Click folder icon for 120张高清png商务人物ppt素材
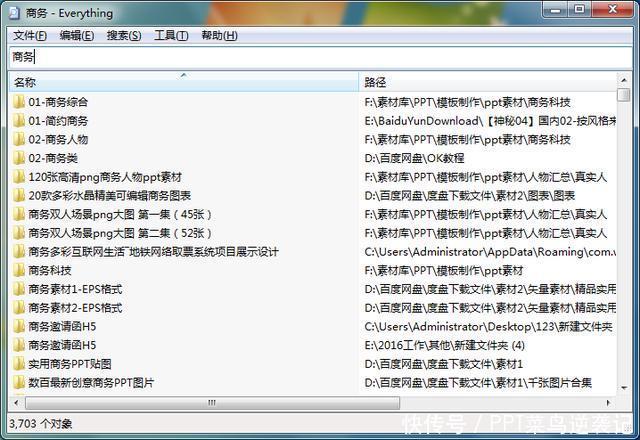This screenshot has width=640, height=440. pos(19,177)
